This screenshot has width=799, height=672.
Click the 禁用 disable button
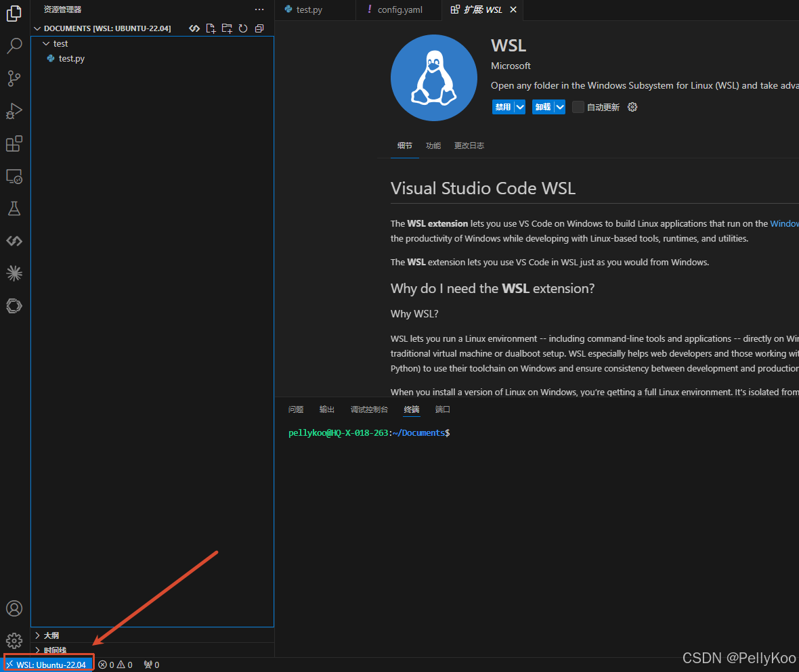[503, 107]
